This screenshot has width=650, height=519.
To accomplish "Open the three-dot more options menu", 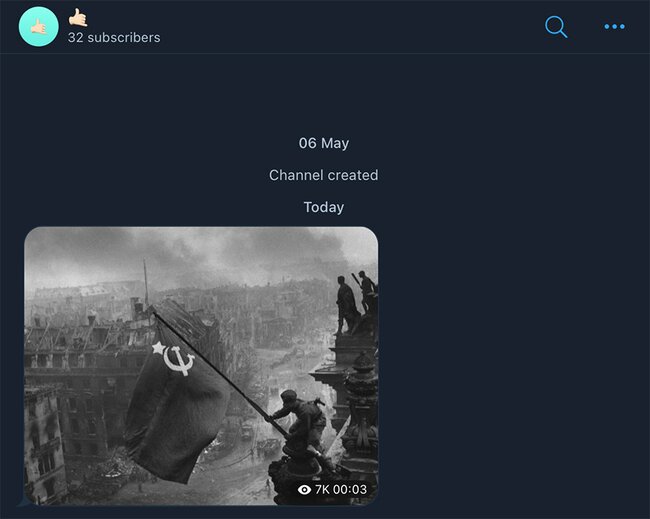I will (x=614, y=27).
